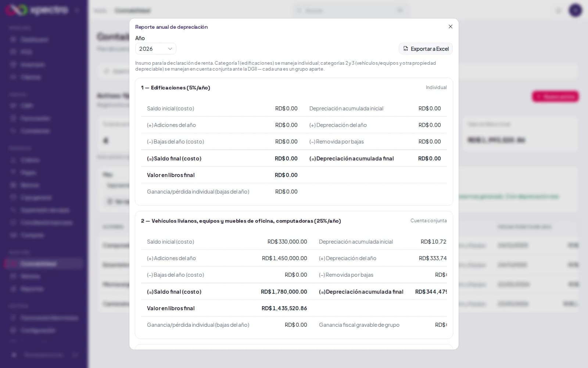Image resolution: width=588 pixels, height=368 pixels.
Task: Select the 'Año' field label
Action: [x=140, y=38]
